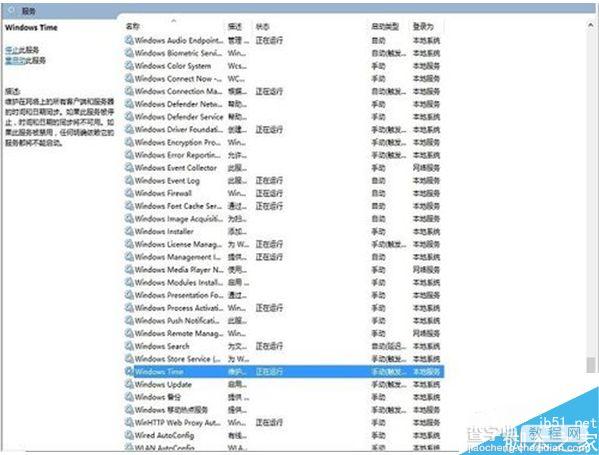Screen dimensions: 599x455
Task: Click the logon cell of Windows Event Collector
Action: (x=426, y=168)
